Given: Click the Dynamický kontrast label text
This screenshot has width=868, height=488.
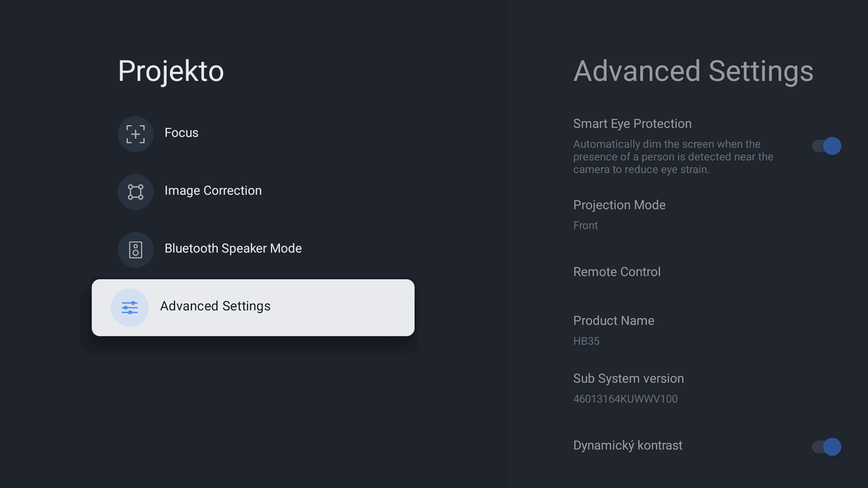Looking at the screenshot, I should coord(627,446).
